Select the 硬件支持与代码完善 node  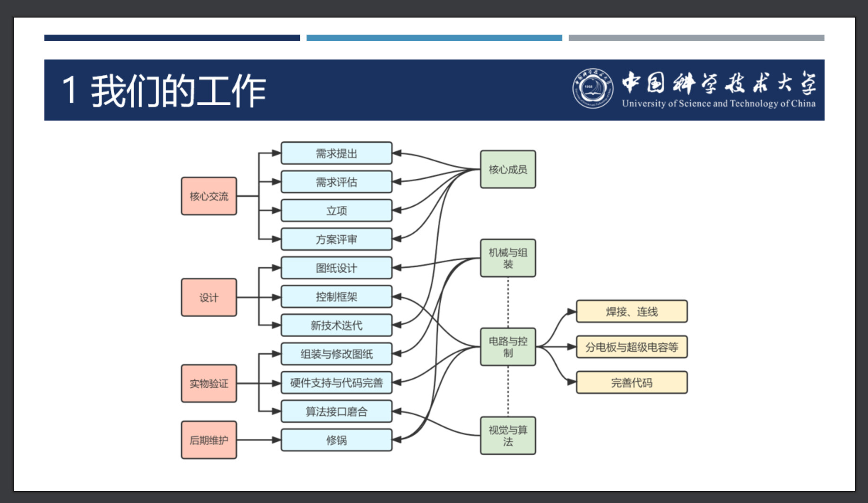(336, 383)
